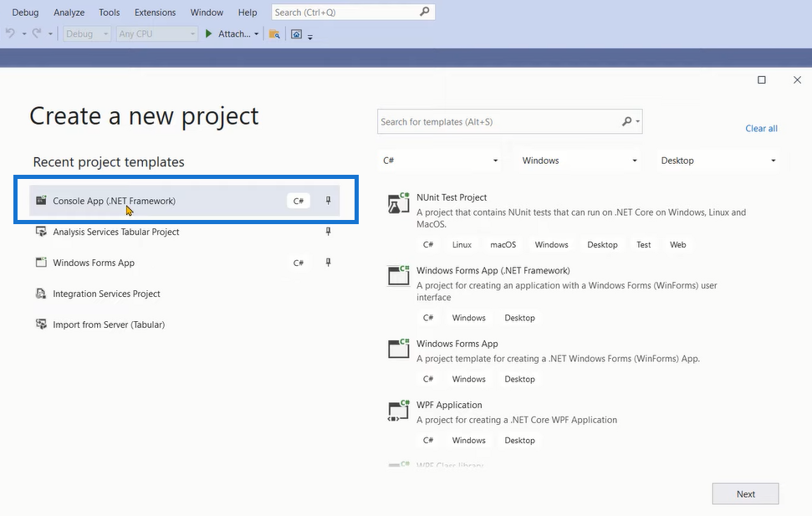Select the WPF Application template

click(x=580, y=422)
